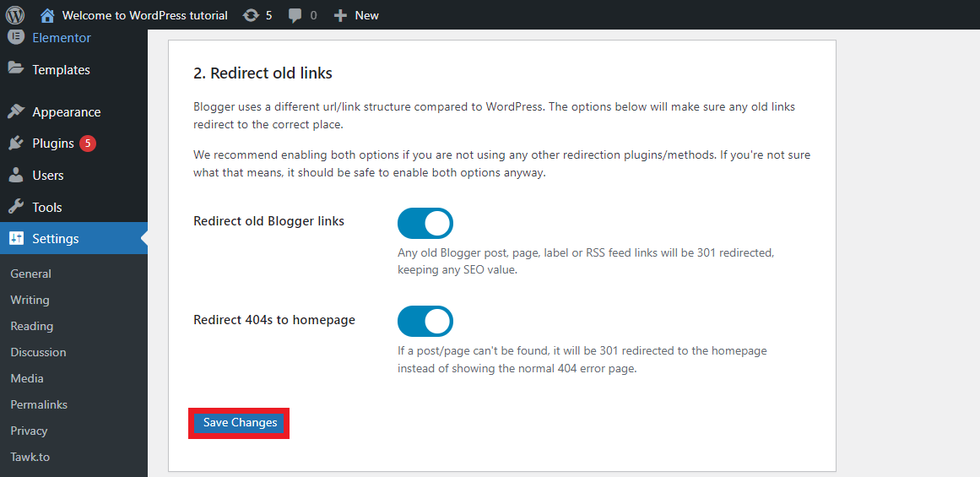Click the red Plugins badge showing 5
This screenshot has width=980, height=477.
[x=88, y=144]
